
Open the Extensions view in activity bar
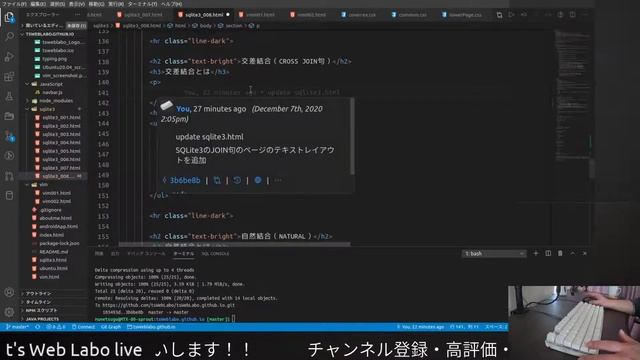[9, 76]
